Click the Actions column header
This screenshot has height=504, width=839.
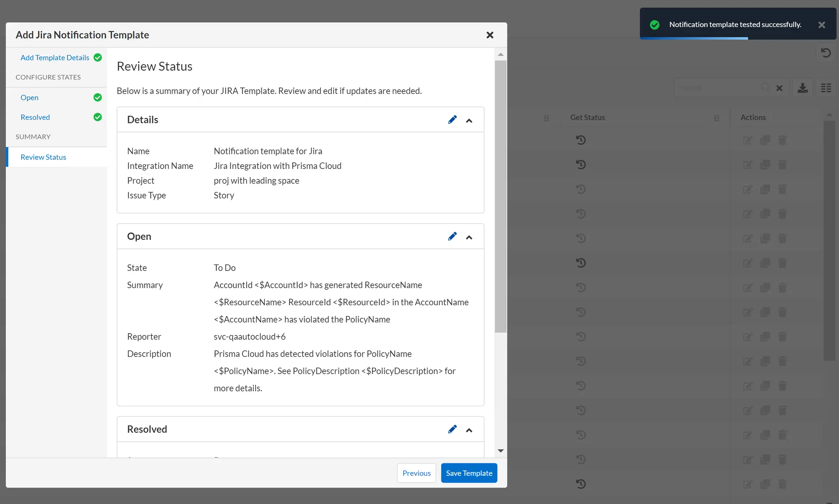click(x=753, y=118)
